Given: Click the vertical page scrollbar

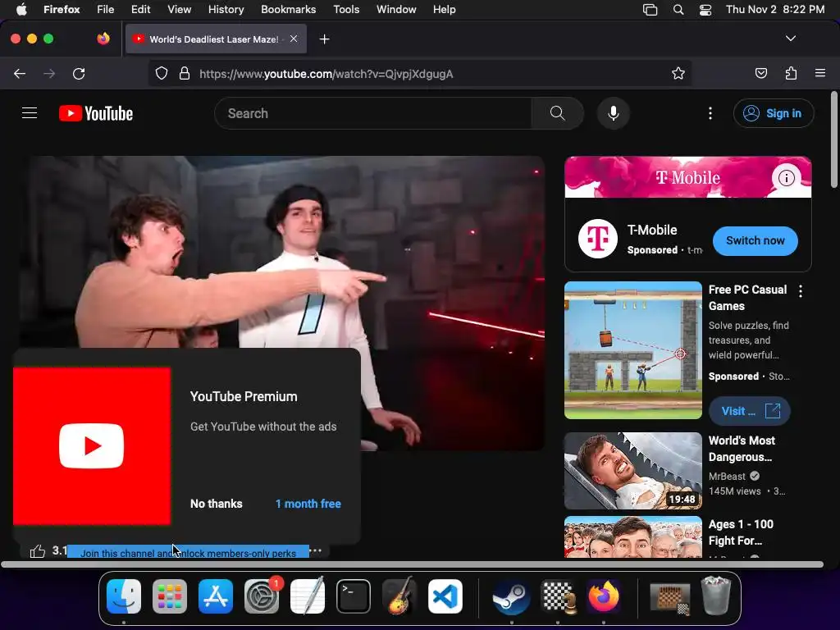Looking at the screenshot, I should pos(834,139).
